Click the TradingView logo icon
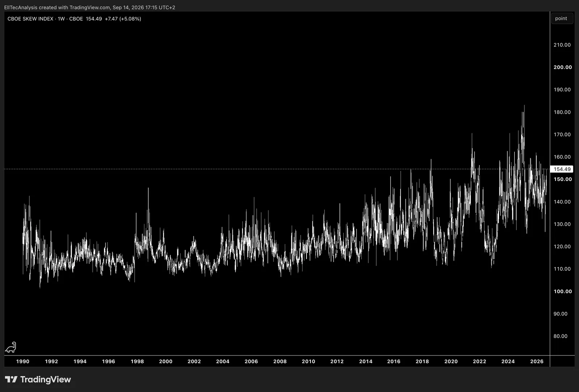Screen dimensions: 579x392 coord(11,379)
